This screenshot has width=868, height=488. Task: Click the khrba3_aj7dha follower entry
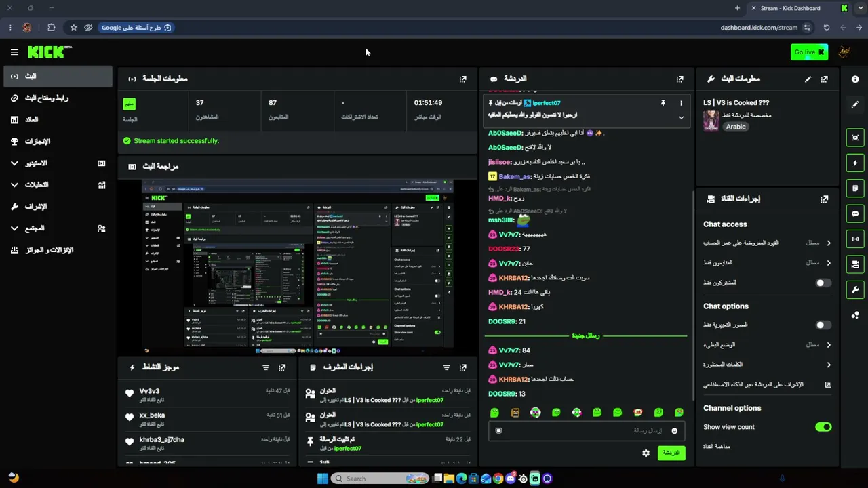point(208,443)
